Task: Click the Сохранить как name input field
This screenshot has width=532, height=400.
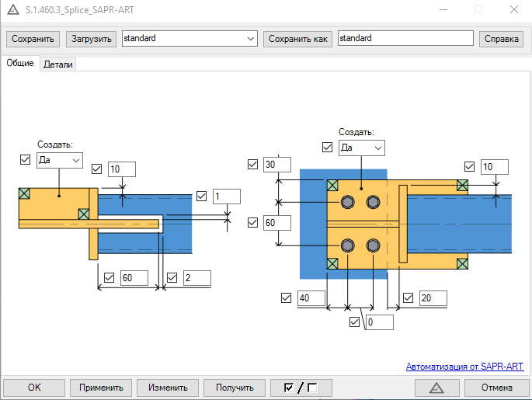Action: click(405, 38)
